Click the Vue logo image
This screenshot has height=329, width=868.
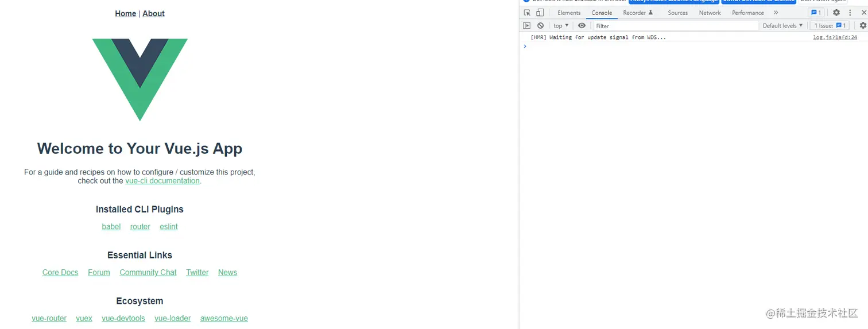(x=140, y=80)
